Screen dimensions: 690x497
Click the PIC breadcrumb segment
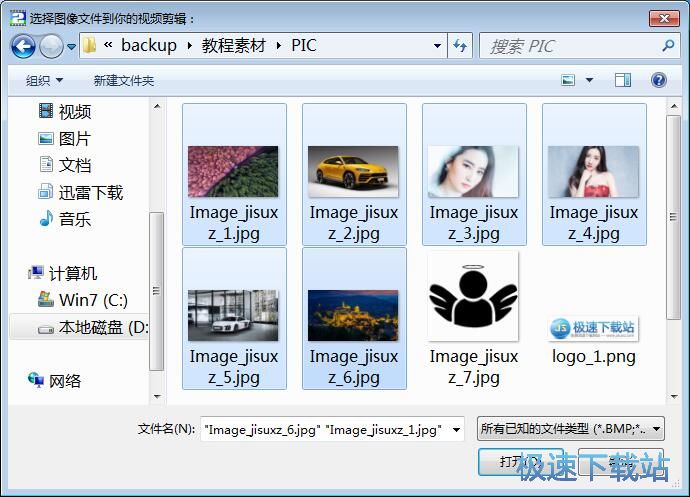click(x=304, y=45)
